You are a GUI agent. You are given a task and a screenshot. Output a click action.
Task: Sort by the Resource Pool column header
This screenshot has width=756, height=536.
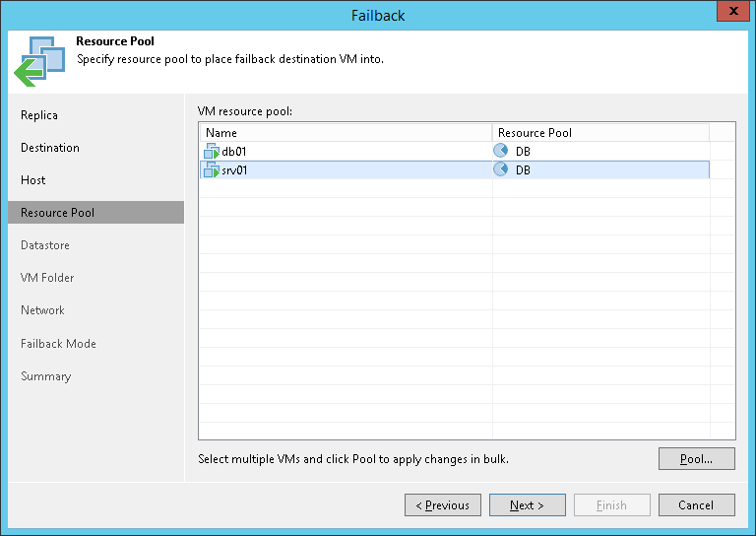pyautogui.click(x=600, y=133)
